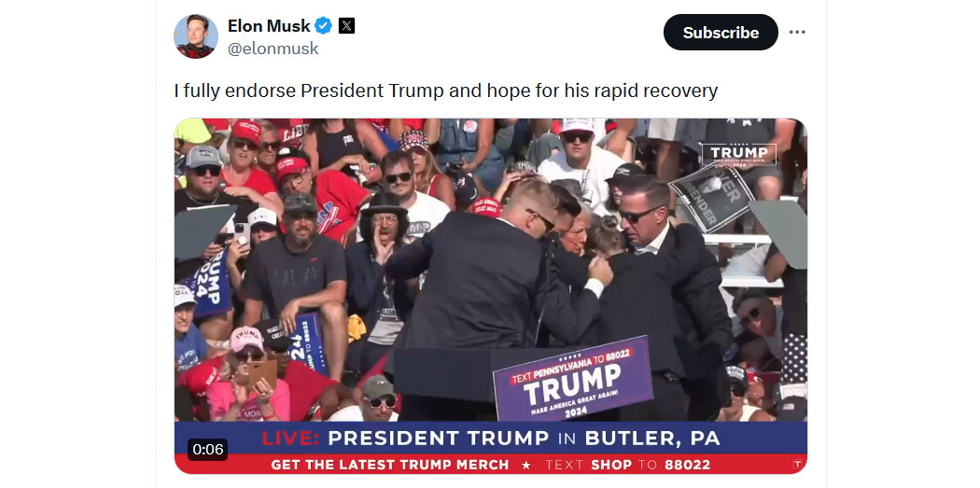The height and width of the screenshot is (488, 980).
Task: Click the TRUMP 2024 watermark in video corner
Action: pos(739,154)
